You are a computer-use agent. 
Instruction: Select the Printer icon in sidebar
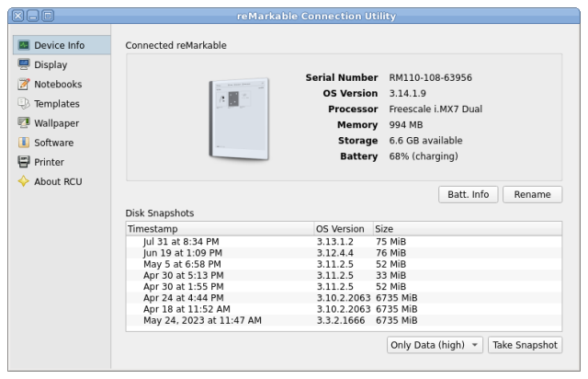pyautogui.click(x=24, y=162)
